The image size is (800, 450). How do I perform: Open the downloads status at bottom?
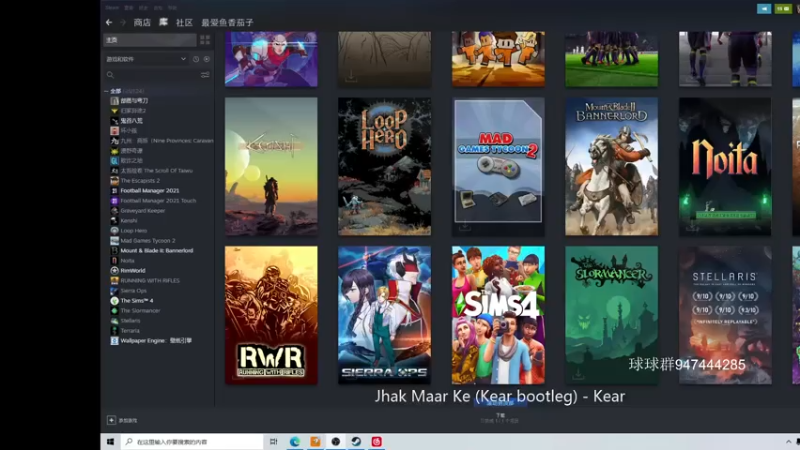(500, 418)
